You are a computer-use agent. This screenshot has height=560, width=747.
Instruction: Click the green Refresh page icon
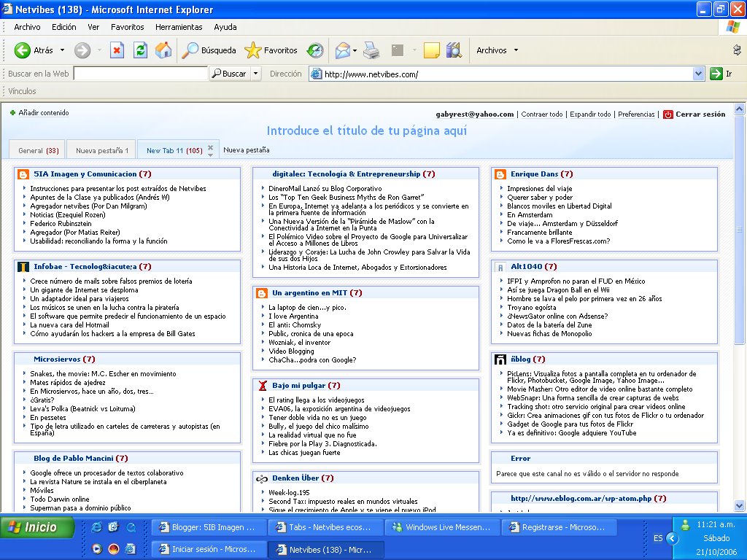pyautogui.click(x=140, y=50)
